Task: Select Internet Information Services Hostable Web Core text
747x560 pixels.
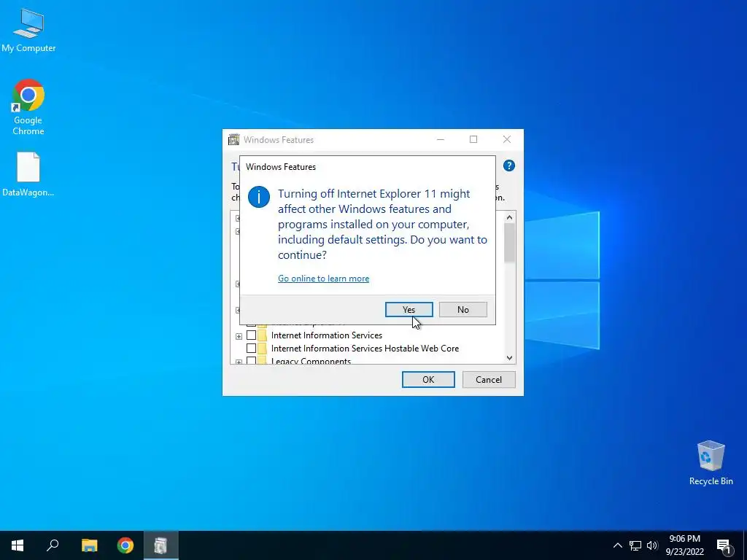Action: (365, 348)
